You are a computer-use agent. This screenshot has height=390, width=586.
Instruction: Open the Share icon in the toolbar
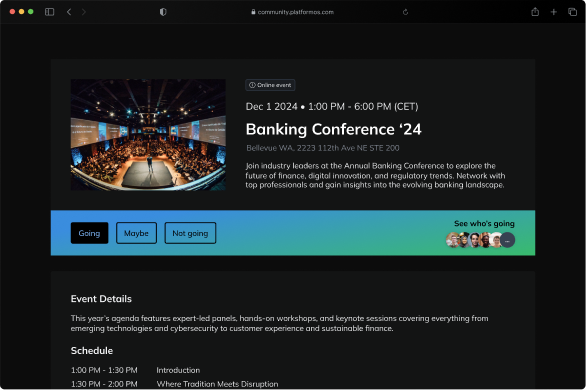tap(535, 12)
